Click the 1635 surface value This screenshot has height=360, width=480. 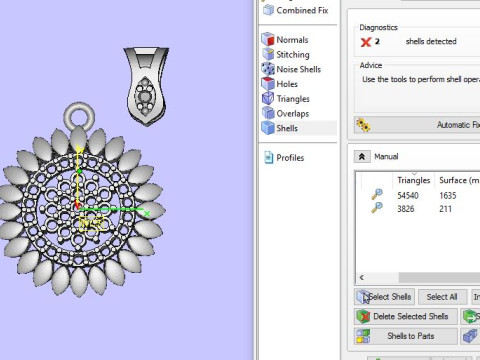tap(448, 195)
